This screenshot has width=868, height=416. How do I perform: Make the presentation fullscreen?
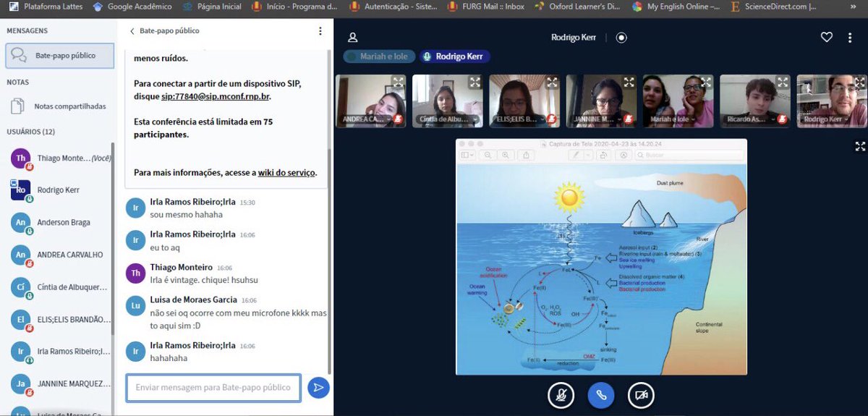click(860, 146)
